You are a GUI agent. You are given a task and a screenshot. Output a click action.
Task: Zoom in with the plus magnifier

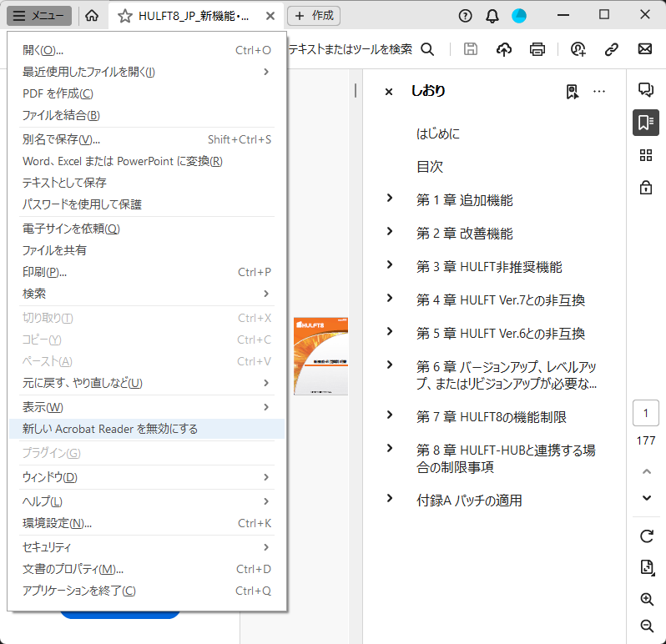coord(647,599)
